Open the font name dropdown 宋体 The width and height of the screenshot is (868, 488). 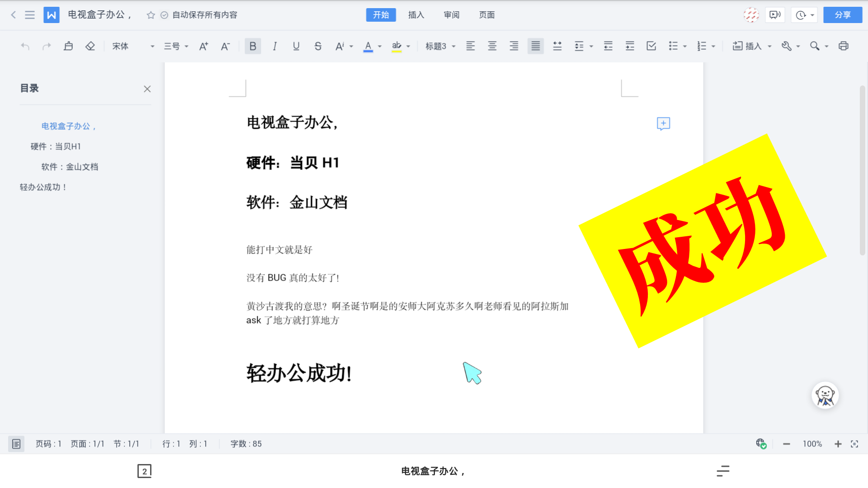pyautogui.click(x=133, y=46)
